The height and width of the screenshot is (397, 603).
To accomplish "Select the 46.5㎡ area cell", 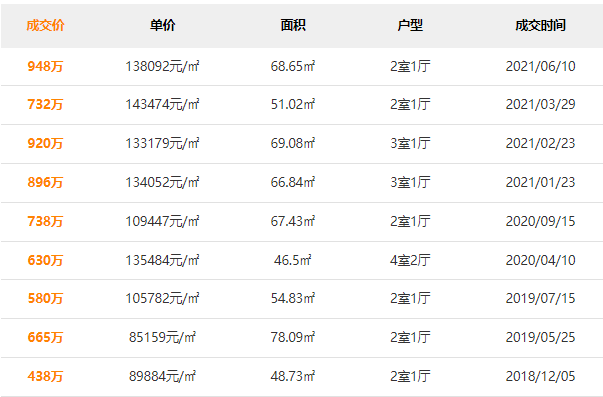I will 293,260.
